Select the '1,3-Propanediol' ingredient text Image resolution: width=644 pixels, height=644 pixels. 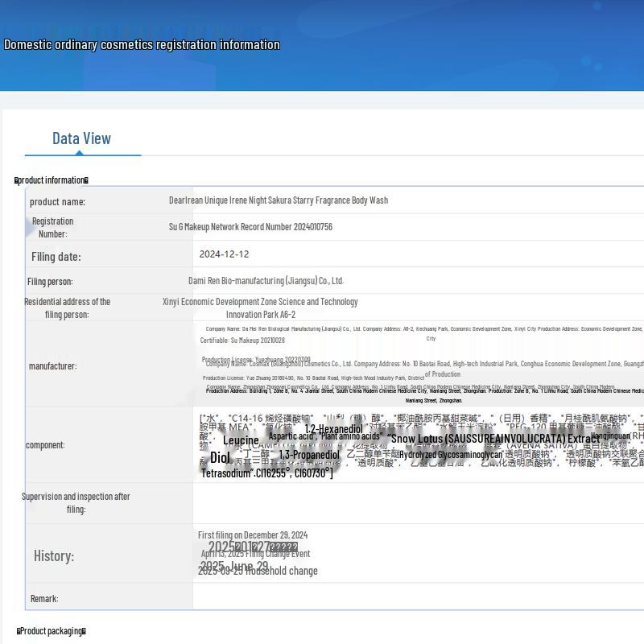pyautogui.click(x=309, y=455)
